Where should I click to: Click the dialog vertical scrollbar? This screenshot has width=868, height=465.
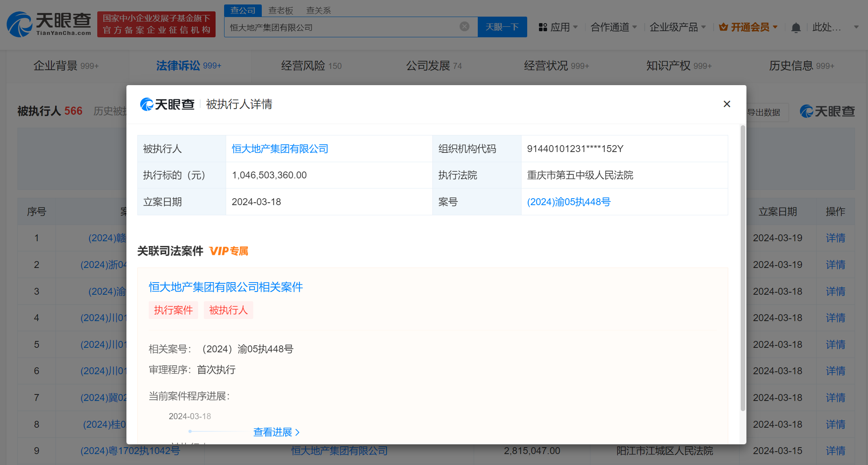coord(743,268)
